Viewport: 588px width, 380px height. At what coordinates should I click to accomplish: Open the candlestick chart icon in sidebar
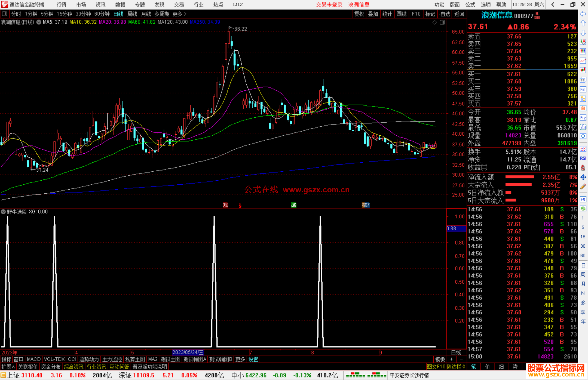(583, 71)
